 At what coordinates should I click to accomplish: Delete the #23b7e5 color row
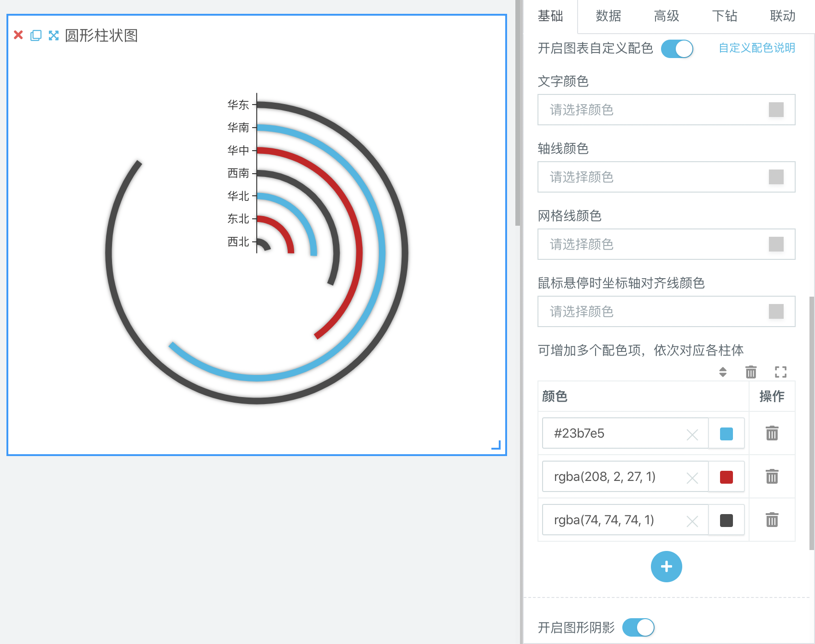pos(772,433)
